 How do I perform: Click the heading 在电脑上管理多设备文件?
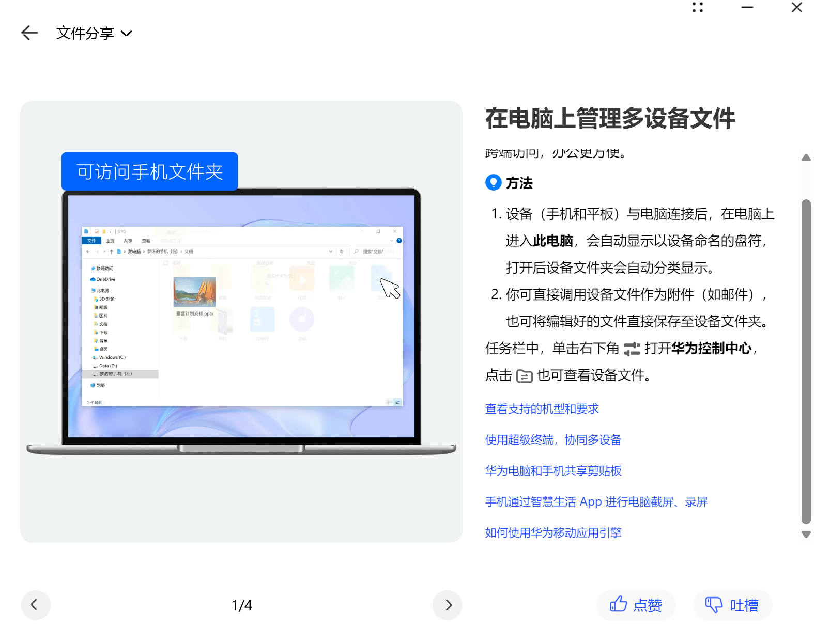610,118
